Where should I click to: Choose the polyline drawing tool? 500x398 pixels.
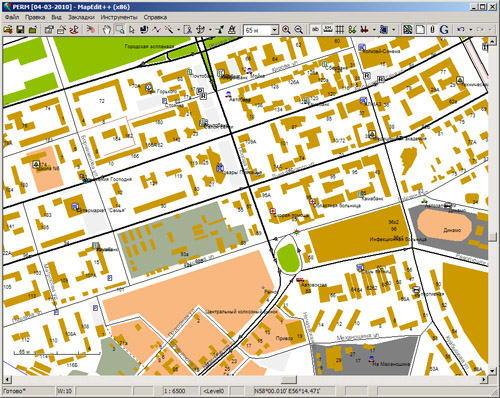coord(156,30)
